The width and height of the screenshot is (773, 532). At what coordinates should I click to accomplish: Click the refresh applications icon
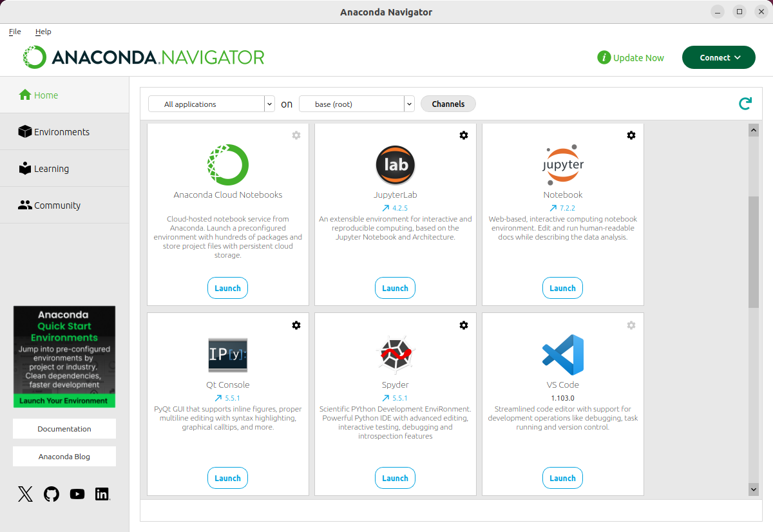click(745, 103)
